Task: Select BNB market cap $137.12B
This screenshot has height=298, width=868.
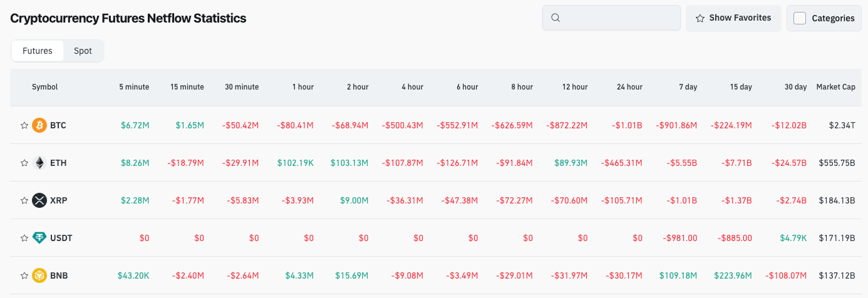Action: coord(838,275)
